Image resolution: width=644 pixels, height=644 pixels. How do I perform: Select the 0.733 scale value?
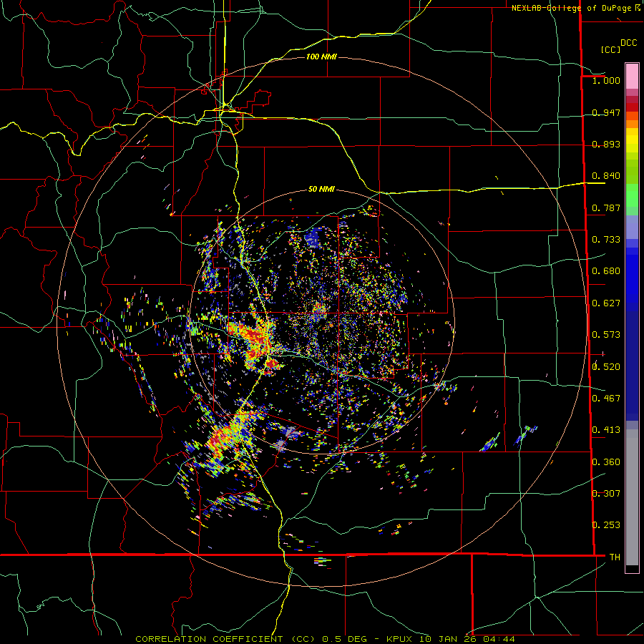click(x=606, y=240)
